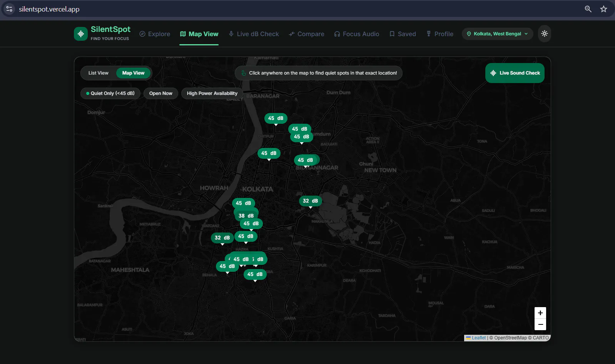Select the 45 dB marker near Chitpur
The width and height of the screenshot is (615, 364).
[269, 153]
